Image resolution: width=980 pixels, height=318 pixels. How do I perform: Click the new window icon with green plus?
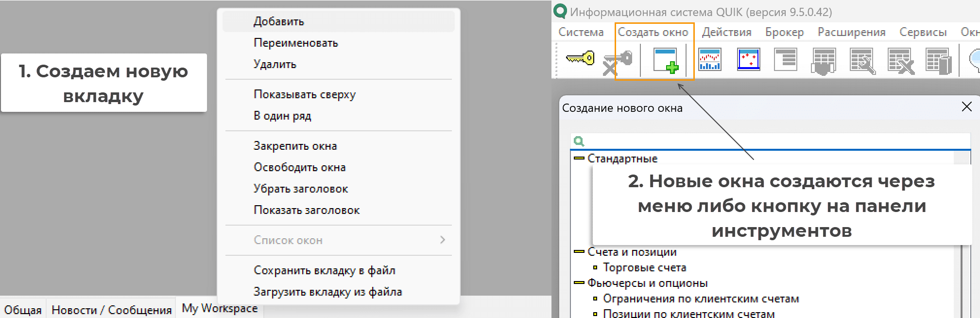[x=666, y=60]
